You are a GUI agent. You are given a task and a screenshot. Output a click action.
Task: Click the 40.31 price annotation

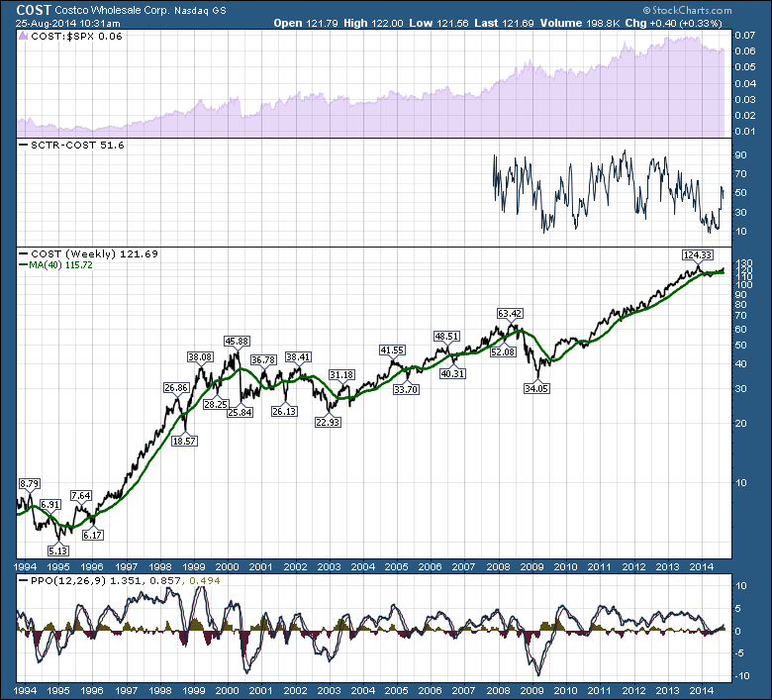point(452,373)
